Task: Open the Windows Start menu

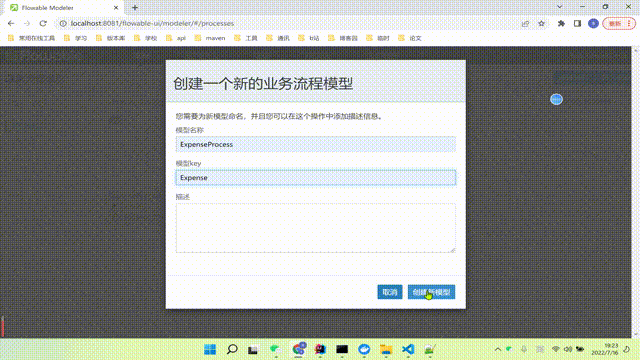Action: [210, 349]
